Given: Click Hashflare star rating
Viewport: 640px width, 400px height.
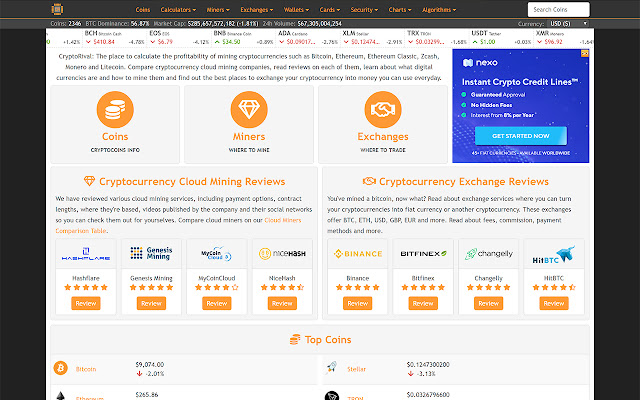Looking at the screenshot, I should (86, 287).
